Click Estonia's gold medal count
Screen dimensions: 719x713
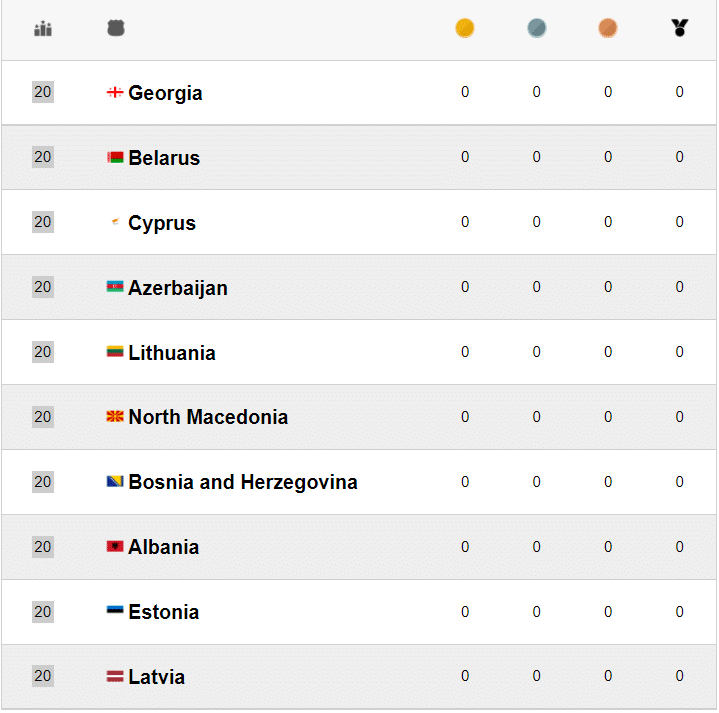(465, 612)
